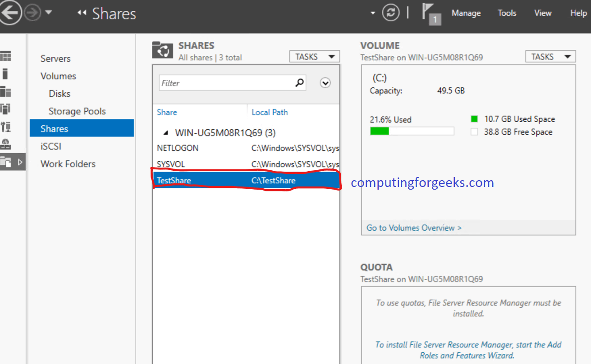Click the magnifier icon in the filter box
This screenshot has width=591, height=364.
[x=299, y=83]
